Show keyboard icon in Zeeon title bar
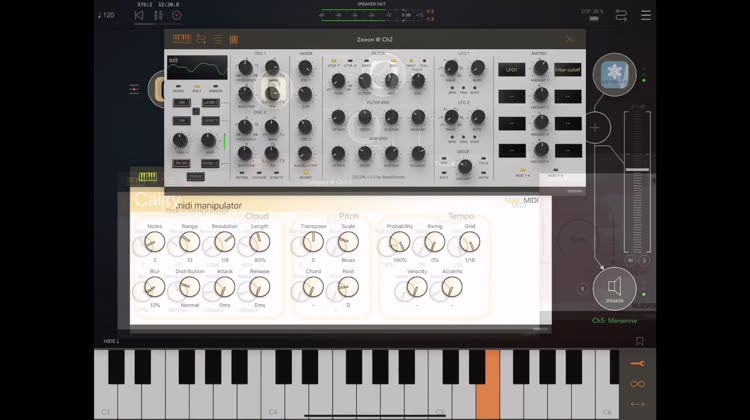The image size is (750, 420). click(x=182, y=39)
